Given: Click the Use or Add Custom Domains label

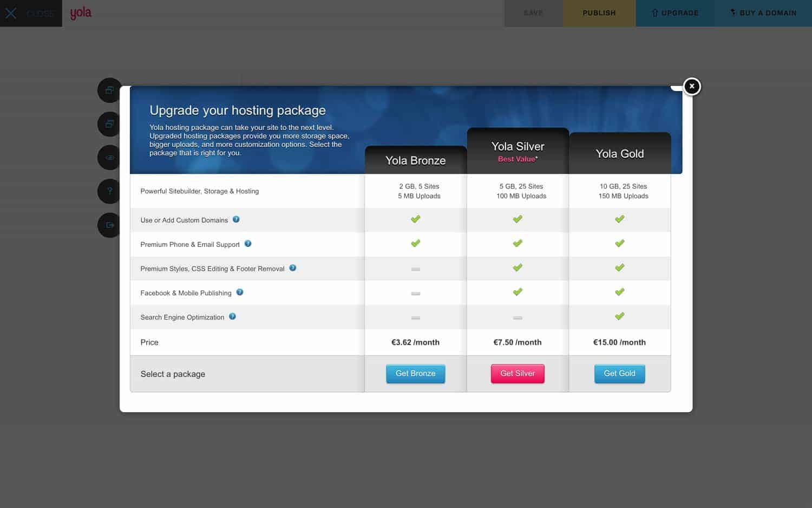Looking at the screenshot, I should (184, 220).
